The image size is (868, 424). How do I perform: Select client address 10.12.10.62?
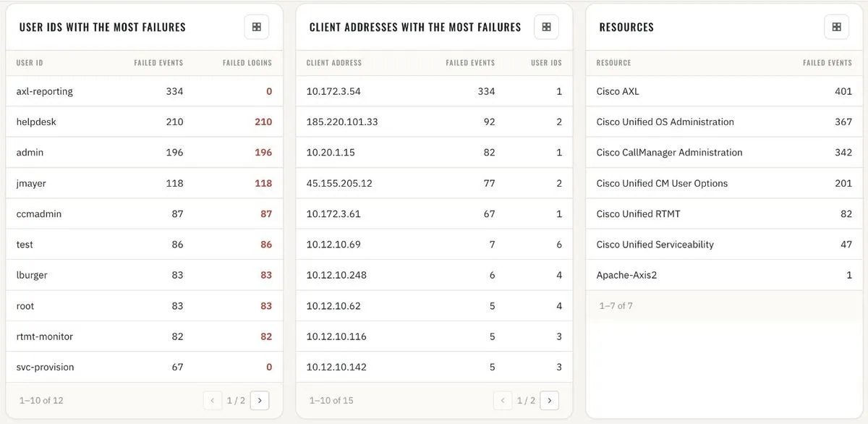(x=333, y=306)
